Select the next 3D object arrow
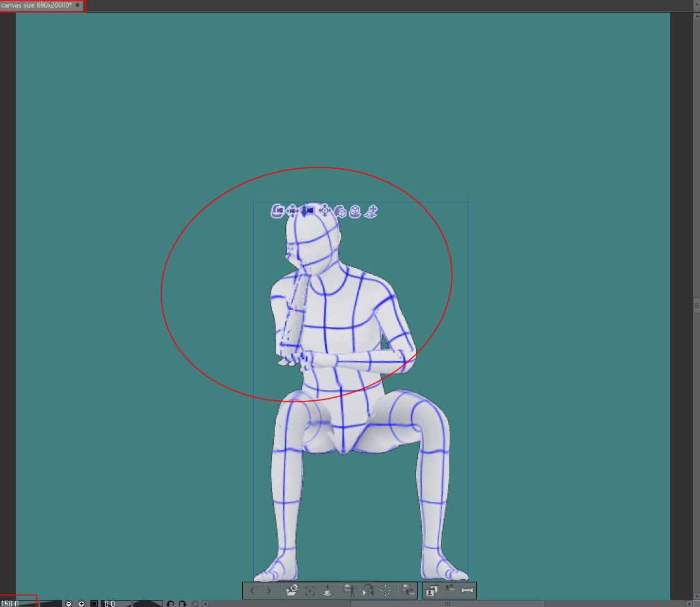The image size is (700, 607). (269, 591)
